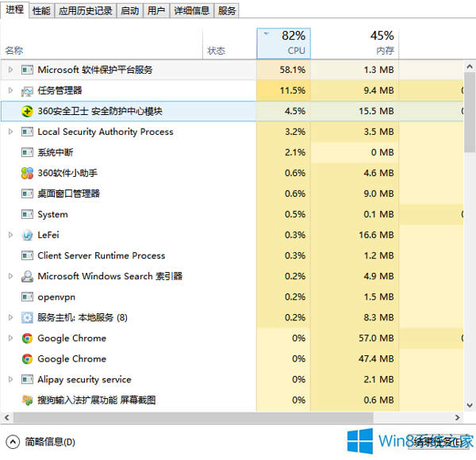This screenshot has width=476, height=460.
Task: Click the Chrome icon in the 57.0 MB row
Action: (27, 339)
